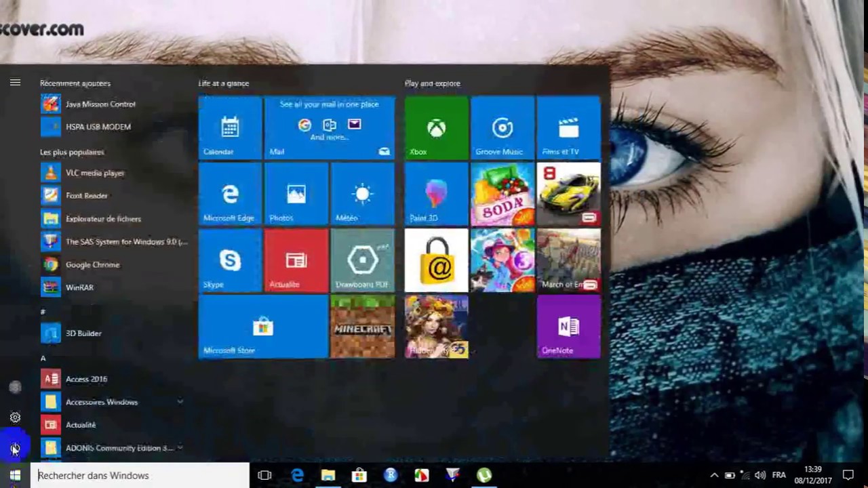Switch FRA keyboard language indicator
Screen dimensions: 868x488
[x=779, y=476]
